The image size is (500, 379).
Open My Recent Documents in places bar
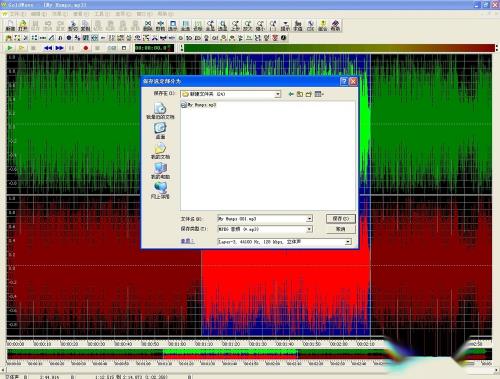160,111
